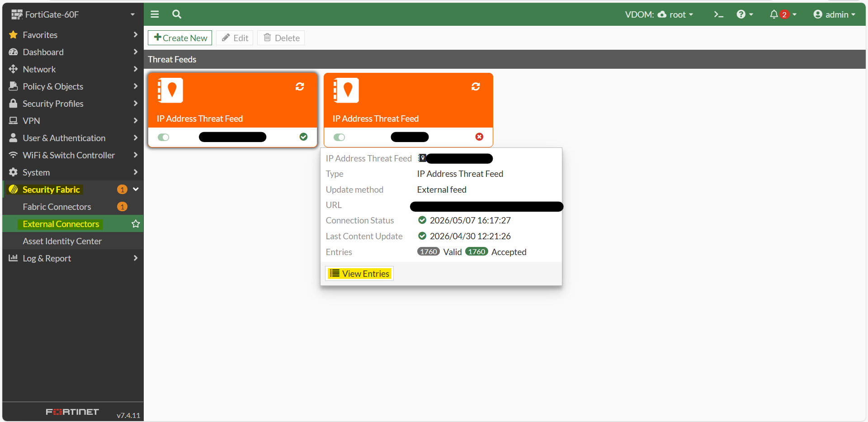Click the Dashboard gauge icon
Viewport: 868px width, 422px height.
(x=13, y=52)
